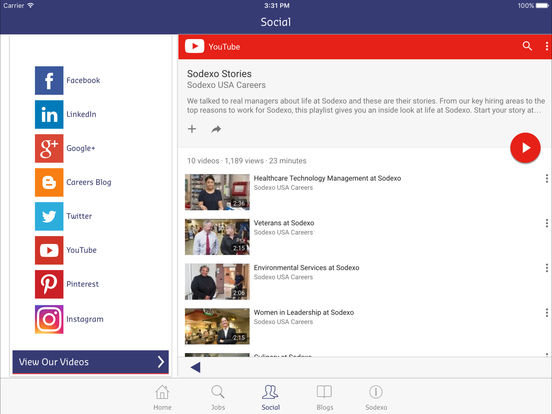The image size is (552, 414).
Task: Click the Facebook text label
Action: coord(83,80)
